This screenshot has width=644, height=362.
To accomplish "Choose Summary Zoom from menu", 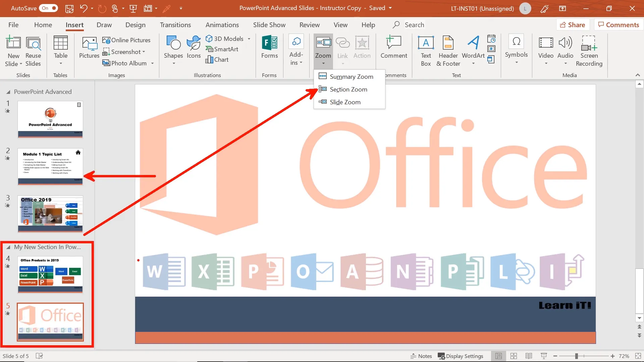I will point(349,77).
